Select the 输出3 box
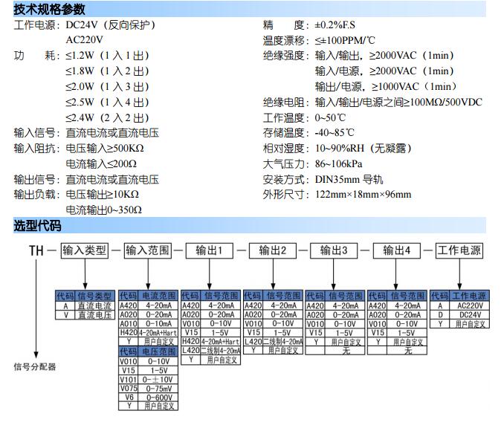Image resolution: width=504 pixels, height=428 pixels. click(334, 250)
